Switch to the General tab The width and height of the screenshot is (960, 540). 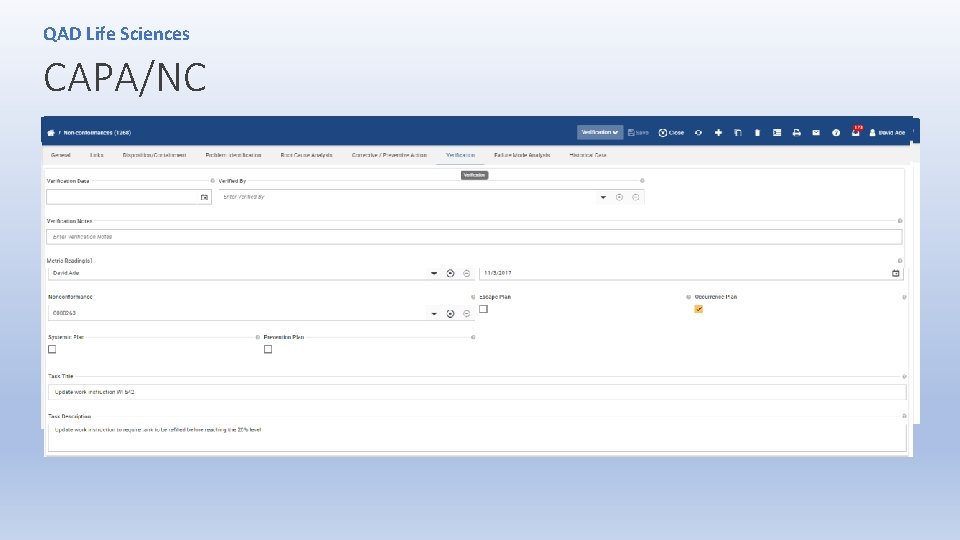[x=61, y=156]
